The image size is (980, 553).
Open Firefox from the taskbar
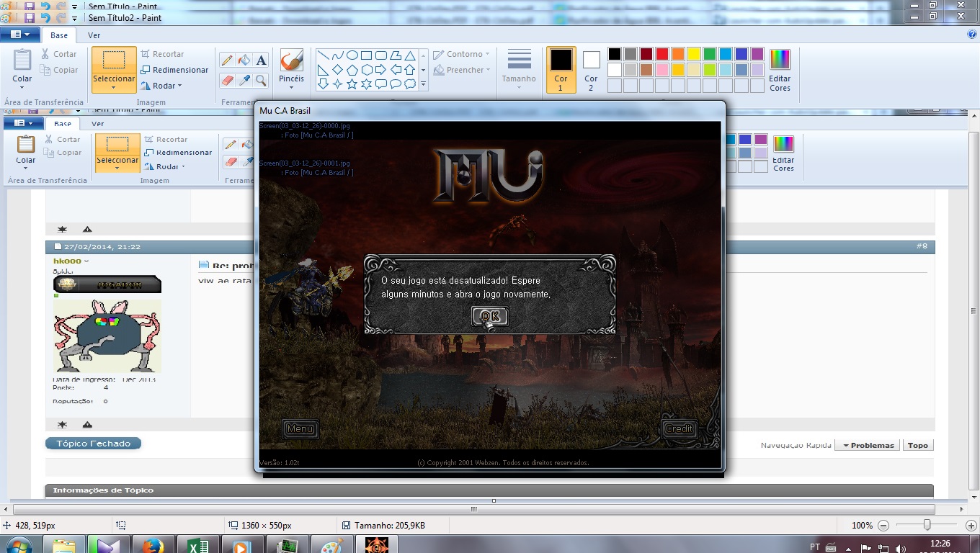click(153, 545)
